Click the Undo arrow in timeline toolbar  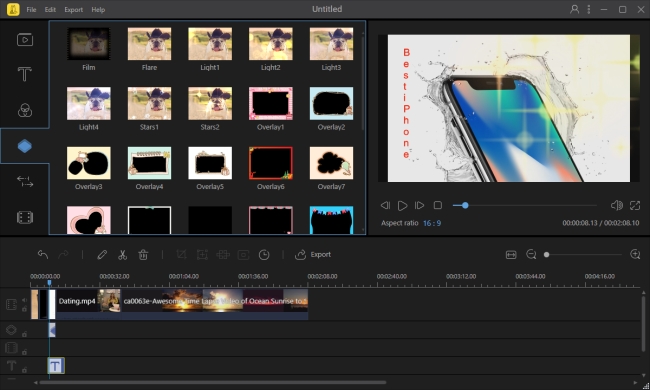click(x=43, y=254)
